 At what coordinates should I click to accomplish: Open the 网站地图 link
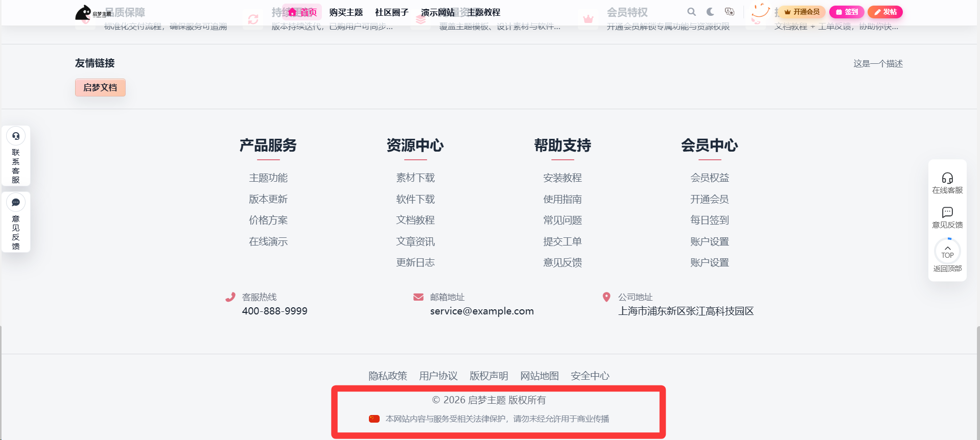pos(540,376)
